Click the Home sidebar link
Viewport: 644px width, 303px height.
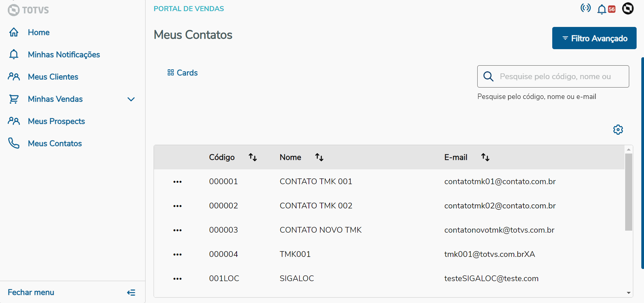39,32
